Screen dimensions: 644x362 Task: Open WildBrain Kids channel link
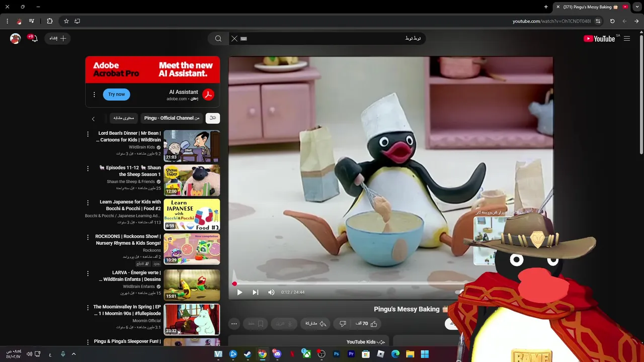coord(141,147)
